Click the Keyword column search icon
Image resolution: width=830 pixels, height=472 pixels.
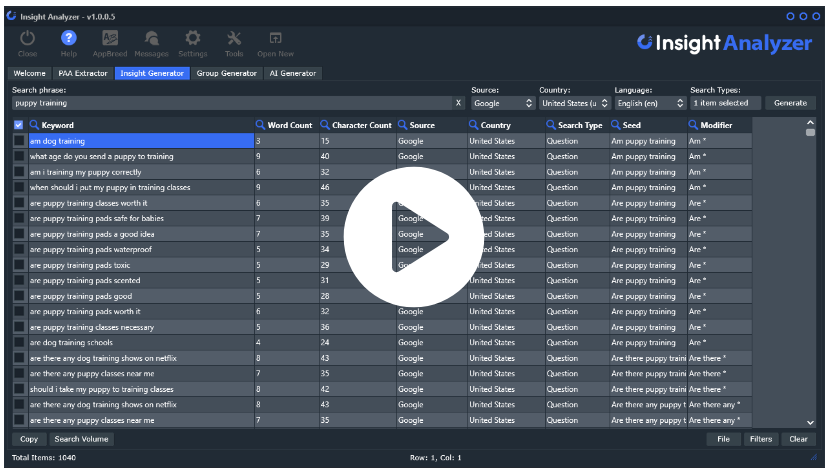pos(34,125)
